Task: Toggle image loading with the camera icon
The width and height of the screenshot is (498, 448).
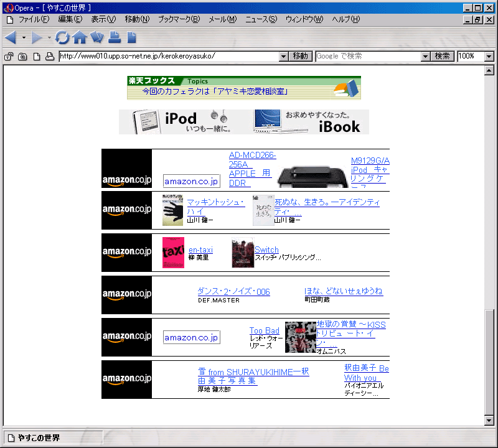Action: click(22, 57)
